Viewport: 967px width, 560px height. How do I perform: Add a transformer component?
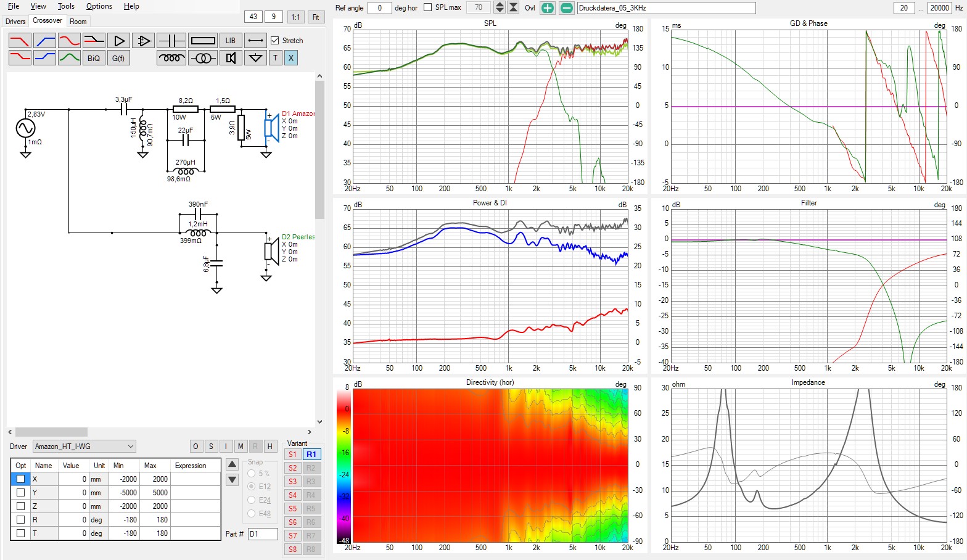pyautogui.click(x=203, y=58)
